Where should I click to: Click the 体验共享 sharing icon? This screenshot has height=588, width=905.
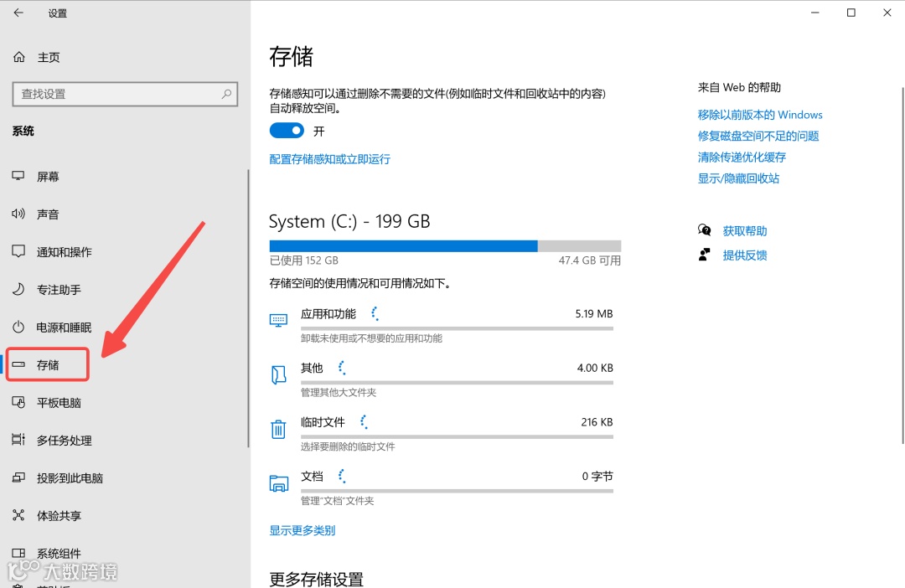pos(18,515)
